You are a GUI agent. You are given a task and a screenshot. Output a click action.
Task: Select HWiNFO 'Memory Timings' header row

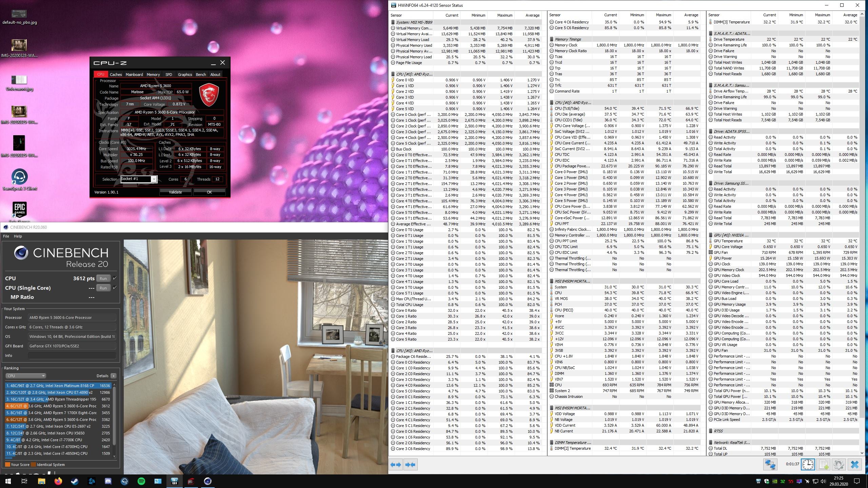(x=625, y=39)
